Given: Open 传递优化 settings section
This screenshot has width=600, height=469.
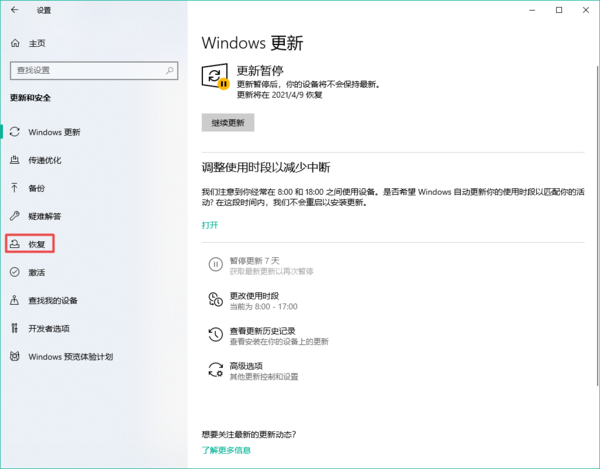Looking at the screenshot, I should pos(45,160).
